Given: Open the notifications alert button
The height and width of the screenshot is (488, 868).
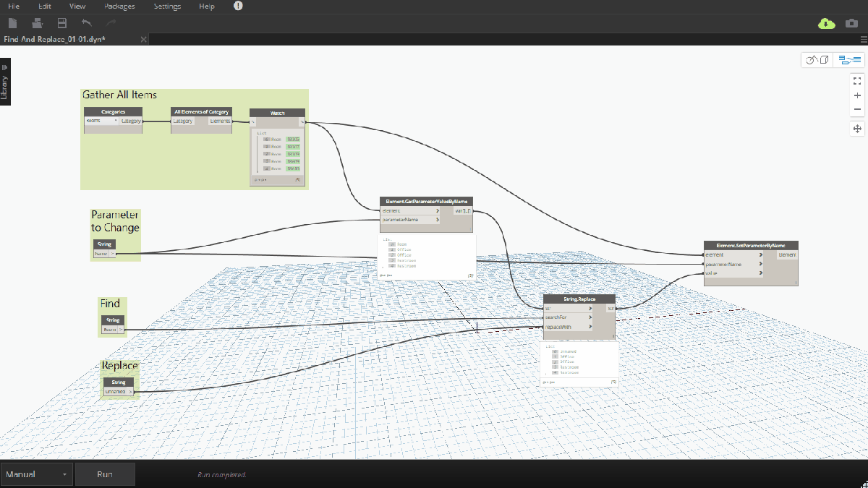Looking at the screenshot, I should (237, 6).
